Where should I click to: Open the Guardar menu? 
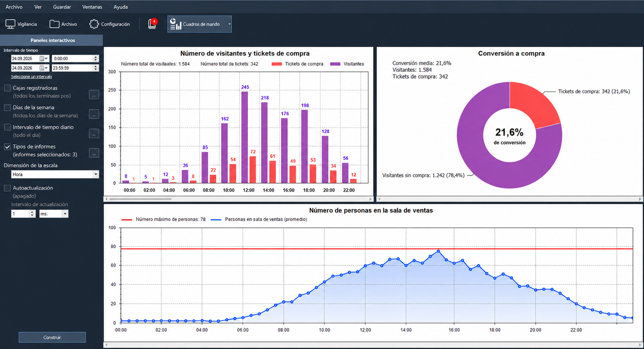62,7
